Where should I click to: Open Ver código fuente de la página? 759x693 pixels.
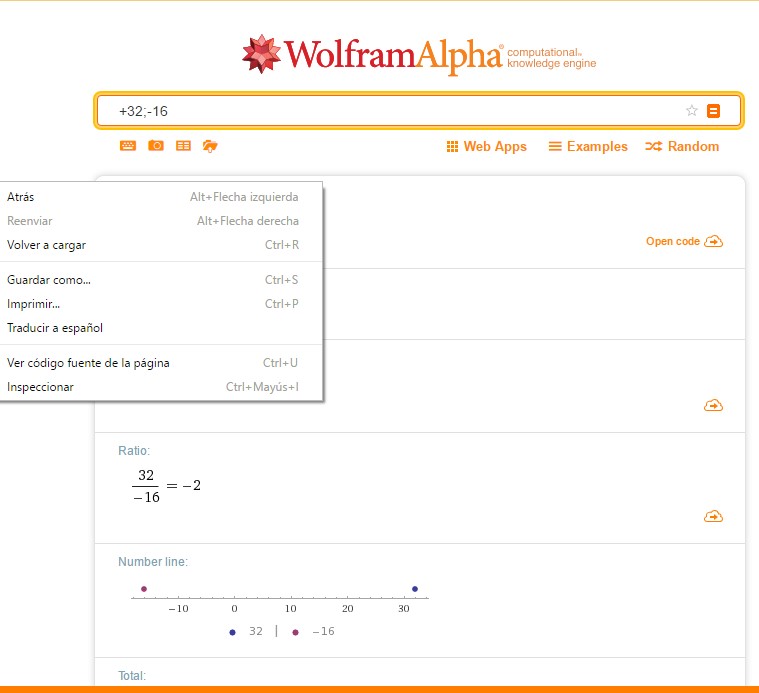pyautogui.click(x=88, y=363)
